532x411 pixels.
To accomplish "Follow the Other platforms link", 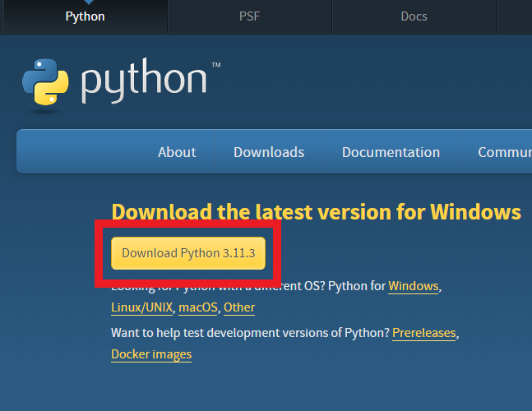I will click(x=239, y=307).
